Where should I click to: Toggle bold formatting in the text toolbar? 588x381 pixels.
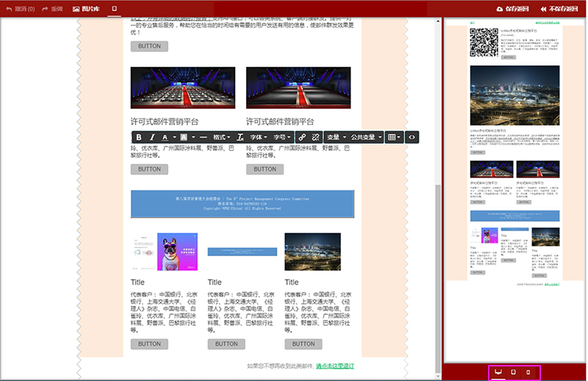point(139,137)
